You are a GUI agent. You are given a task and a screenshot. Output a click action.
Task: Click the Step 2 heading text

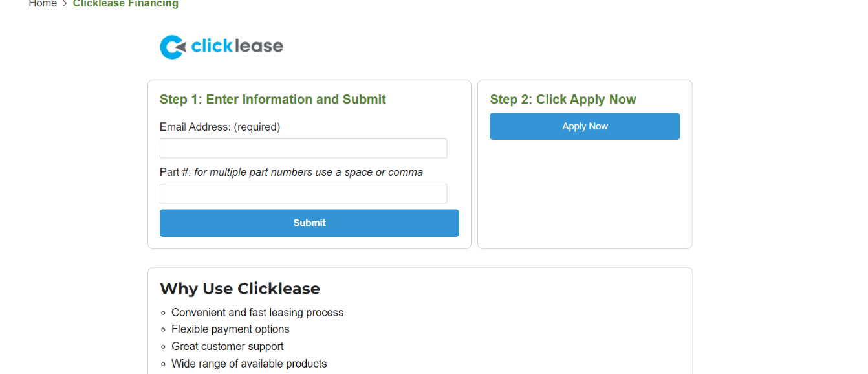[x=563, y=99]
